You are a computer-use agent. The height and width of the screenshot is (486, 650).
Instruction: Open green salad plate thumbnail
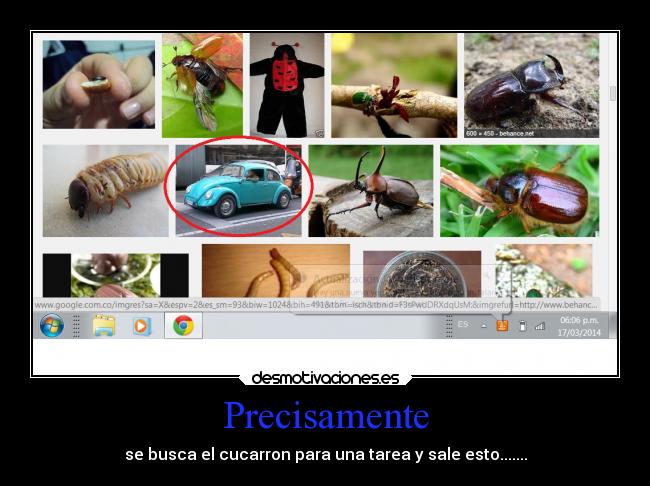(x=116, y=275)
